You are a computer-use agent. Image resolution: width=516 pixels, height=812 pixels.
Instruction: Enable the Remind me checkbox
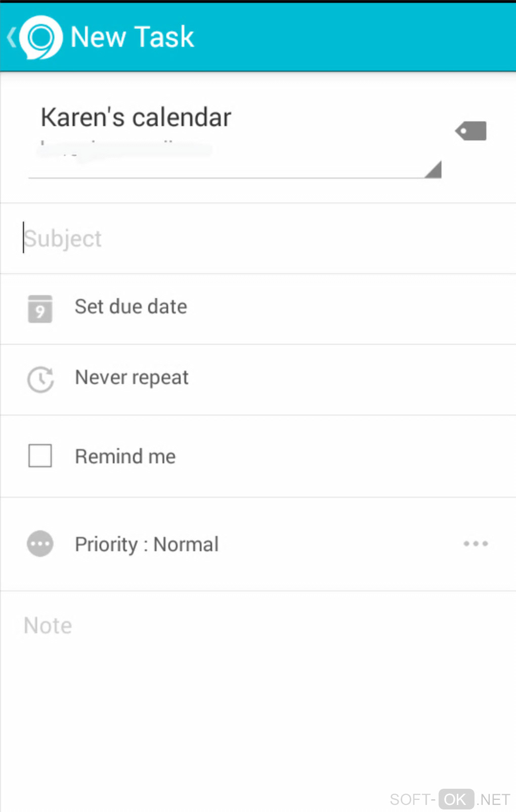tap(40, 456)
